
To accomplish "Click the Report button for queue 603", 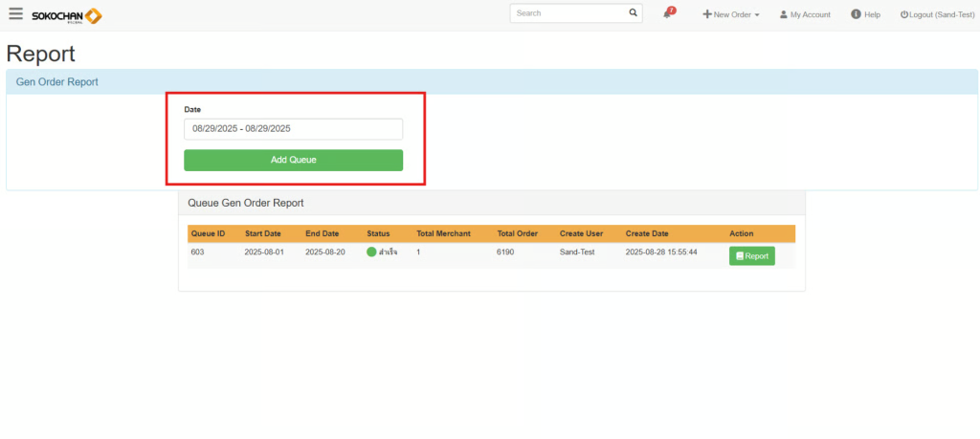I will click(751, 256).
